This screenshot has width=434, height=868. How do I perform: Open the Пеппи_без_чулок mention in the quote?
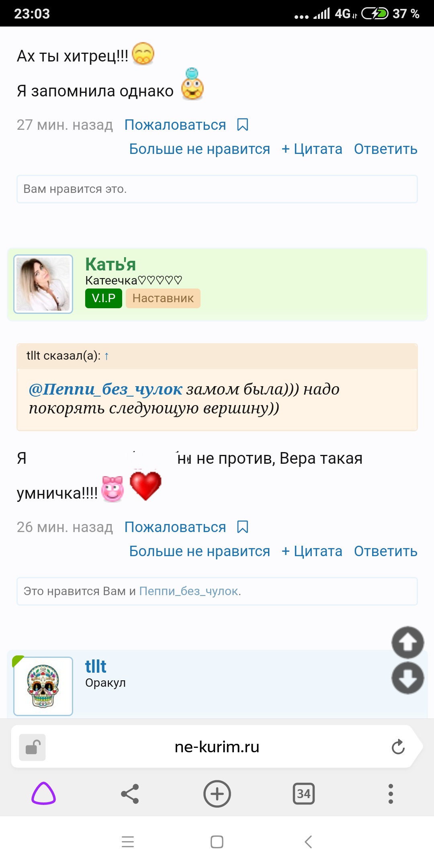pos(106,389)
